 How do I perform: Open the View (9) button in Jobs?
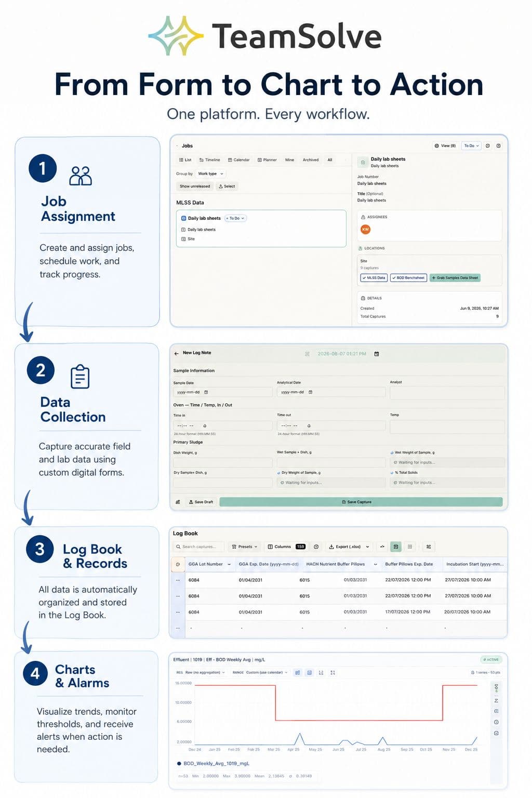coord(445,146)
